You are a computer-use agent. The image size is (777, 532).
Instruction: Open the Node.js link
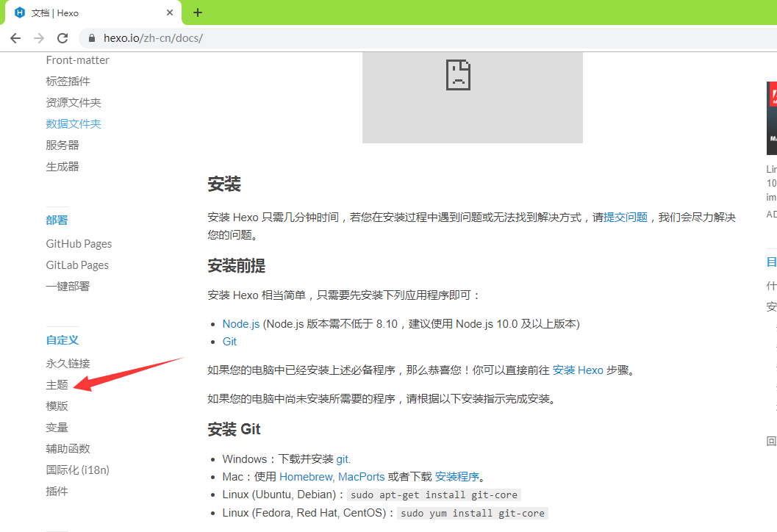tap(241, 324)
